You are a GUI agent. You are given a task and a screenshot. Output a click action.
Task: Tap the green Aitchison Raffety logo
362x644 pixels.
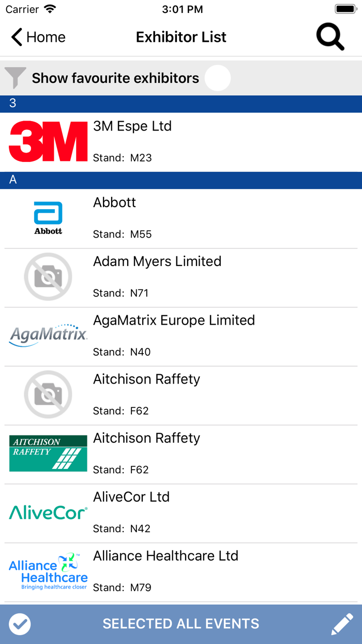pyautogui.click(x=48, y=453)
